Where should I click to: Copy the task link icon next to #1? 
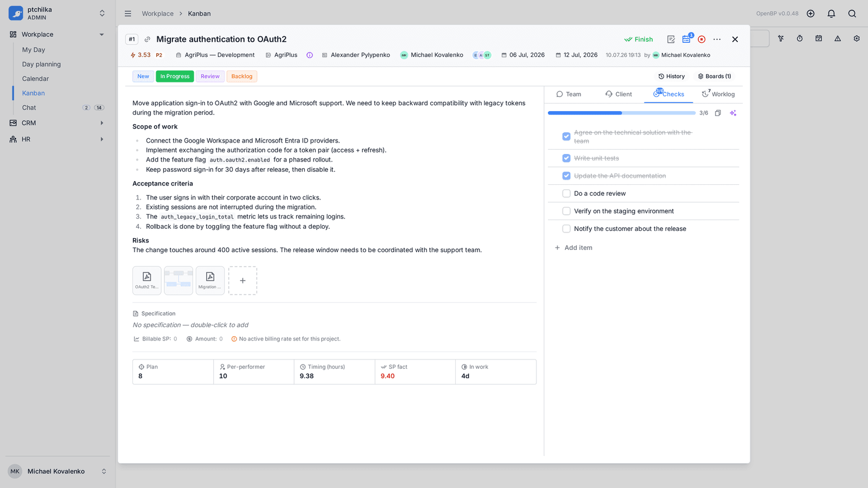147,39
